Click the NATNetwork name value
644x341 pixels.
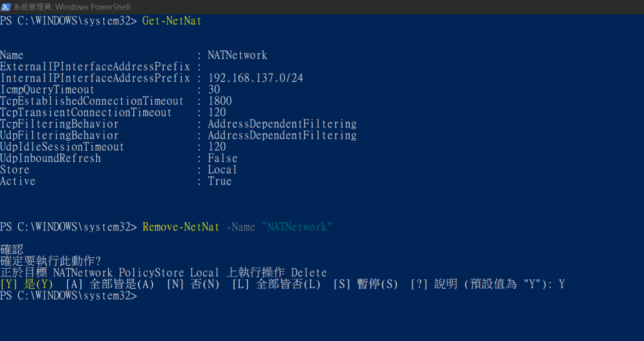coord(237,55)
